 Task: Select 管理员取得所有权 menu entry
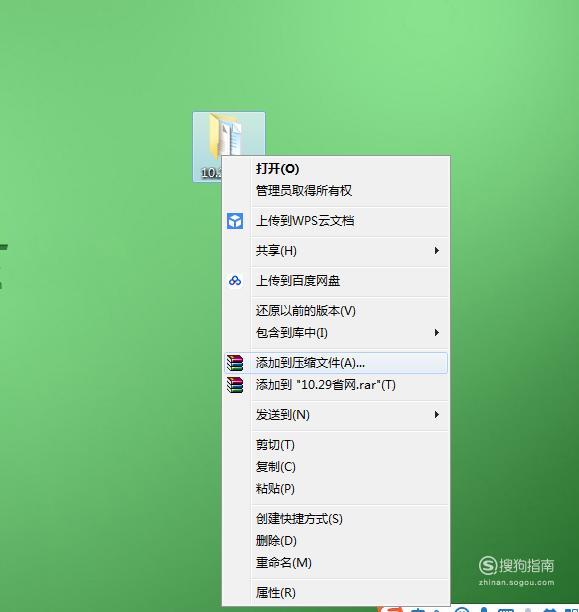point(336,190)
